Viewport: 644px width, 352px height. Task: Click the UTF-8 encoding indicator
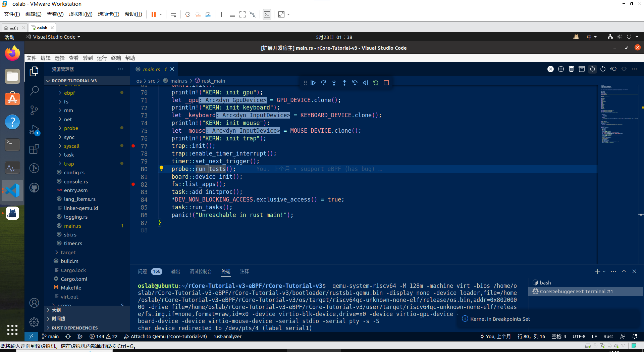[x=579, y=337]
